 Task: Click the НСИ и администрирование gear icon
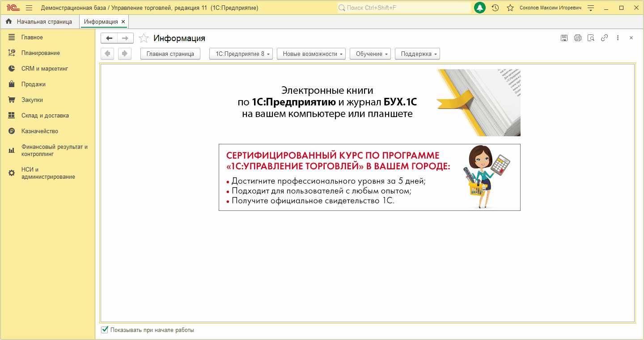(x=12, y=173)
